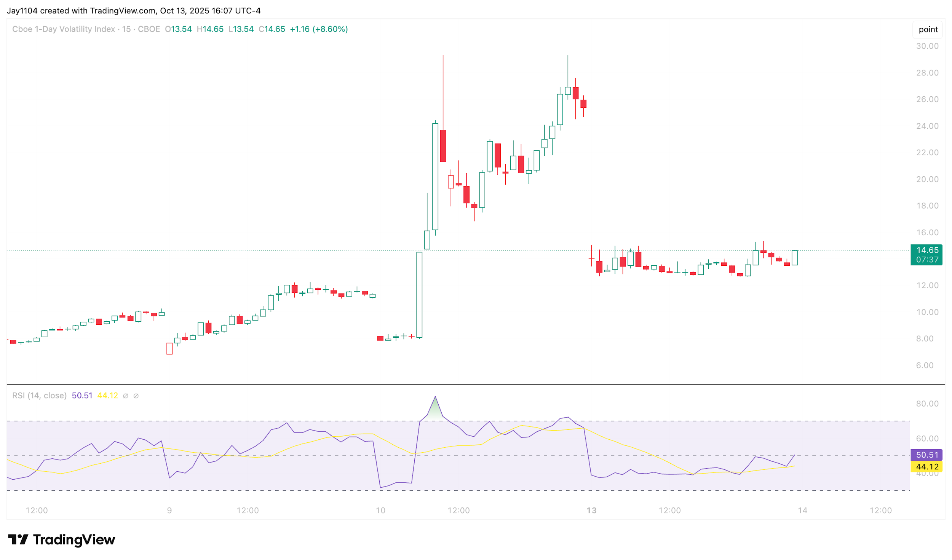The height and width of the screenshot is (560, 952).
Task: Click the date label 9 on time axis
Action: click(x=169, y=511)
